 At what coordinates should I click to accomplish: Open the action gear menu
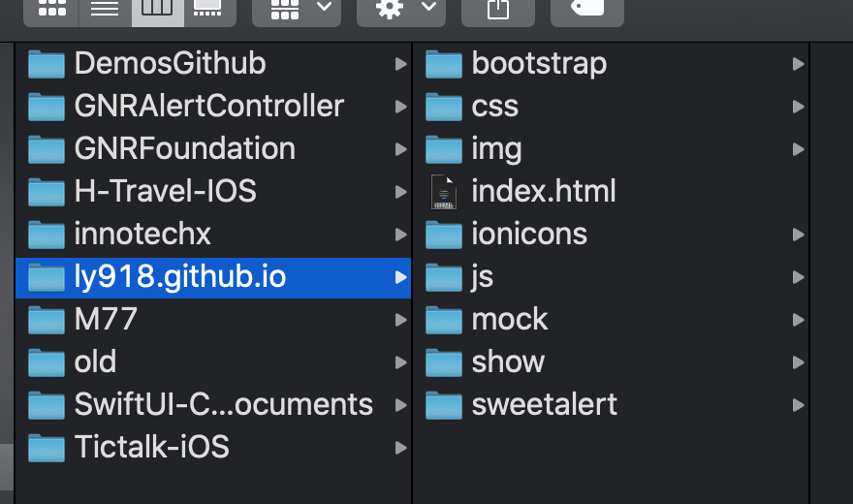click(400, 8)
